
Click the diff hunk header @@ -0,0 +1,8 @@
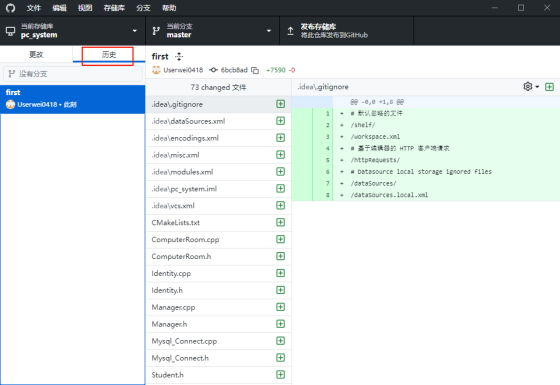point(377,102)
